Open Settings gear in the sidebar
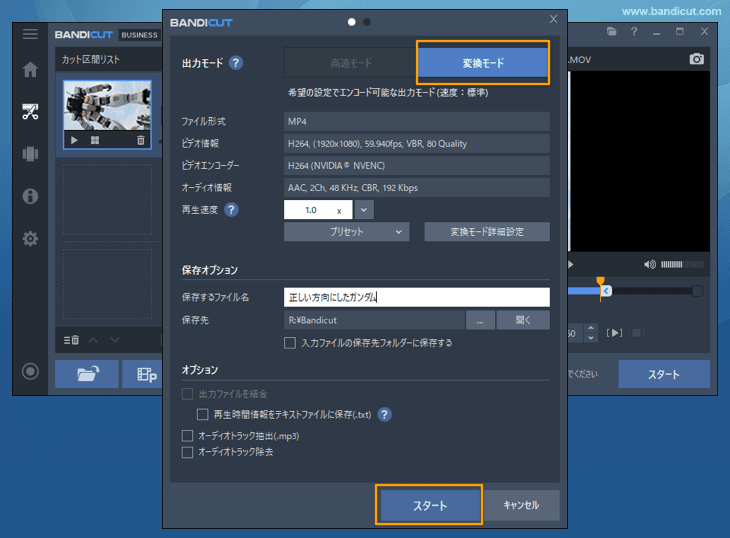This screenshot has width=730, height=538. [x=30, y=239]
